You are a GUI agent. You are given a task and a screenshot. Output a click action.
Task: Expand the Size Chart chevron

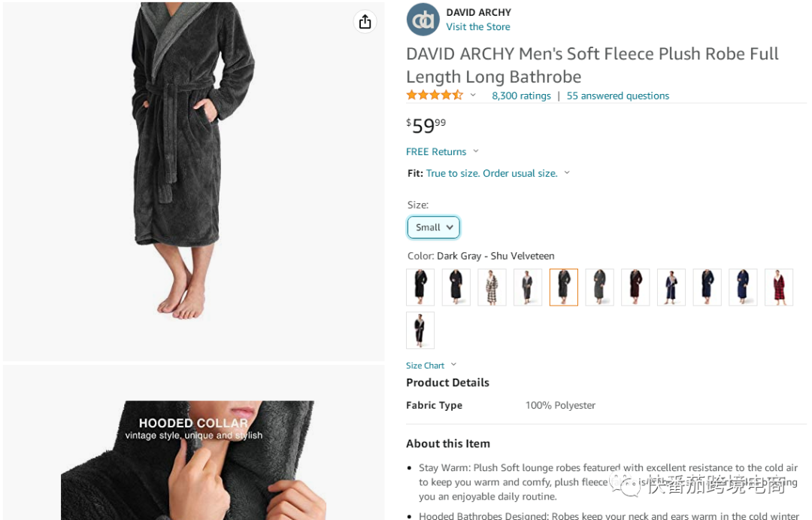point(453,365)
